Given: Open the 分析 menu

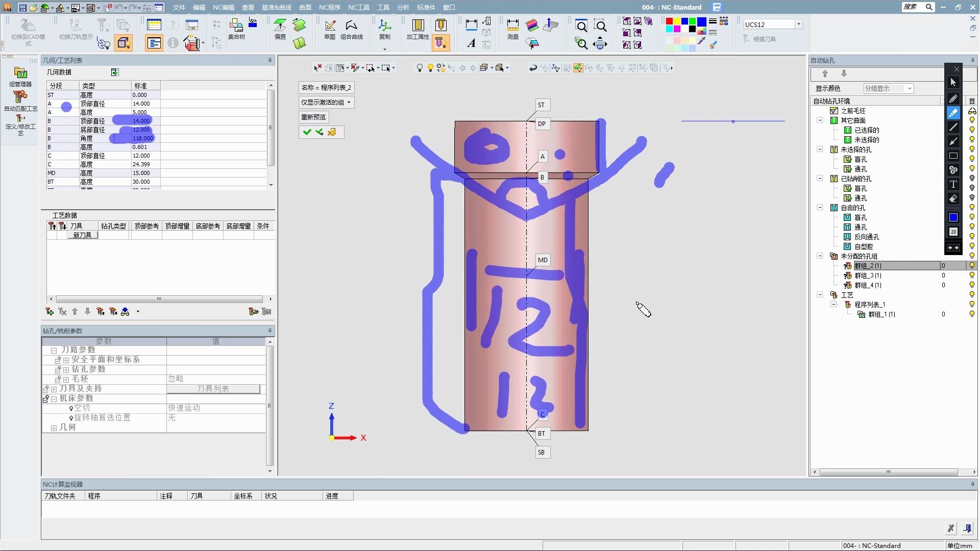Looking at the screenshot, I should coord(403,7).
